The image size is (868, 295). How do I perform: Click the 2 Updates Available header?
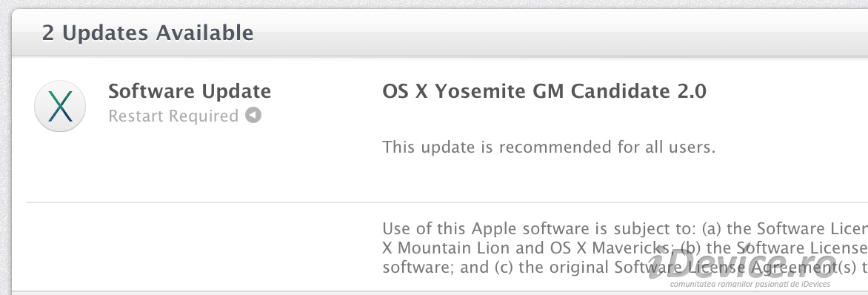click(148, 33)
